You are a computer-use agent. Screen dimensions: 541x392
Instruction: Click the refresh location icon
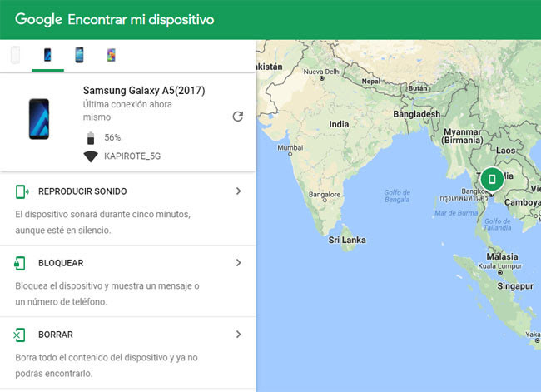pos(238,117)
